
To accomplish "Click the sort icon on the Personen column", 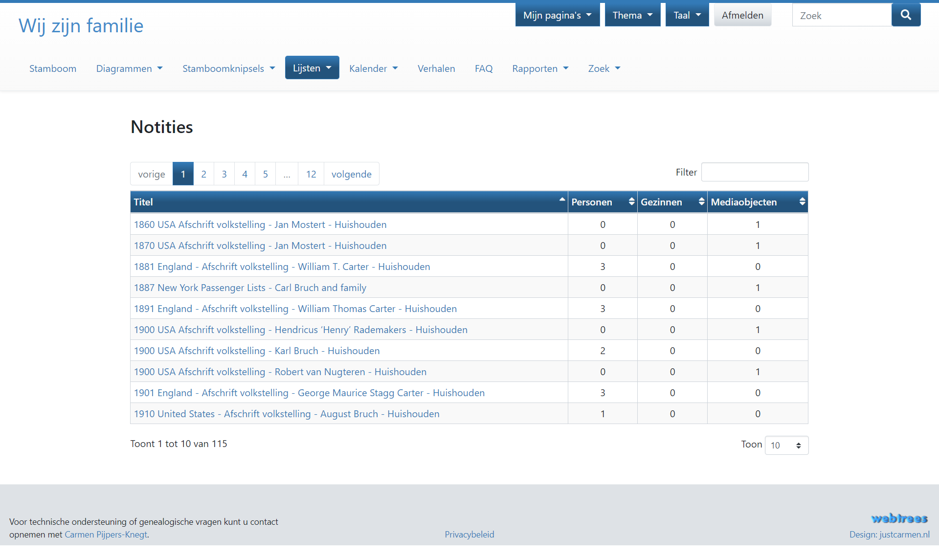I will point(631,202).
